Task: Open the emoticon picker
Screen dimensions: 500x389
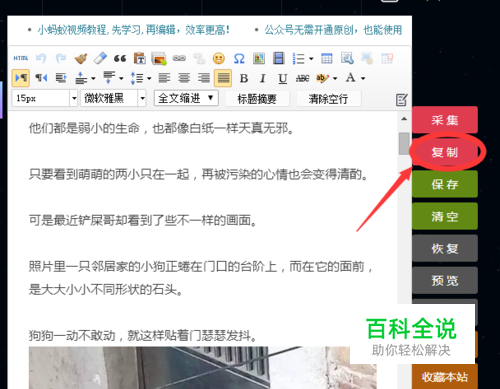Action: pos(219,59)
